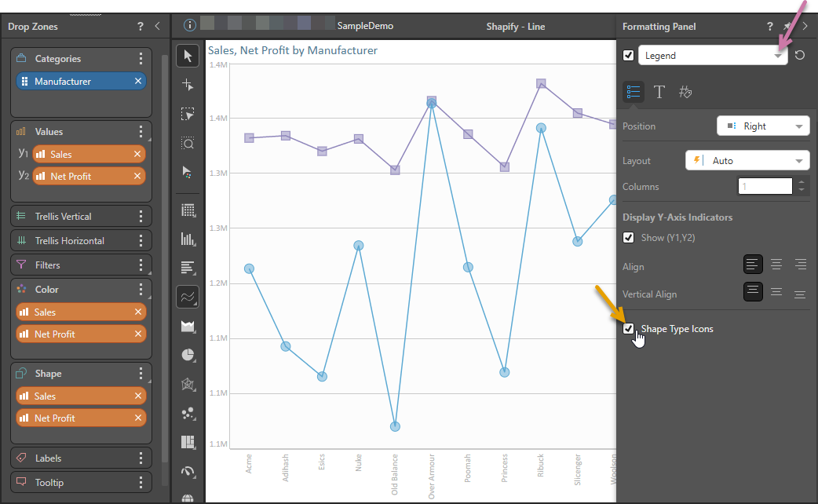
Task: Disable the Legend checkbox
Action: pos(628,56)
